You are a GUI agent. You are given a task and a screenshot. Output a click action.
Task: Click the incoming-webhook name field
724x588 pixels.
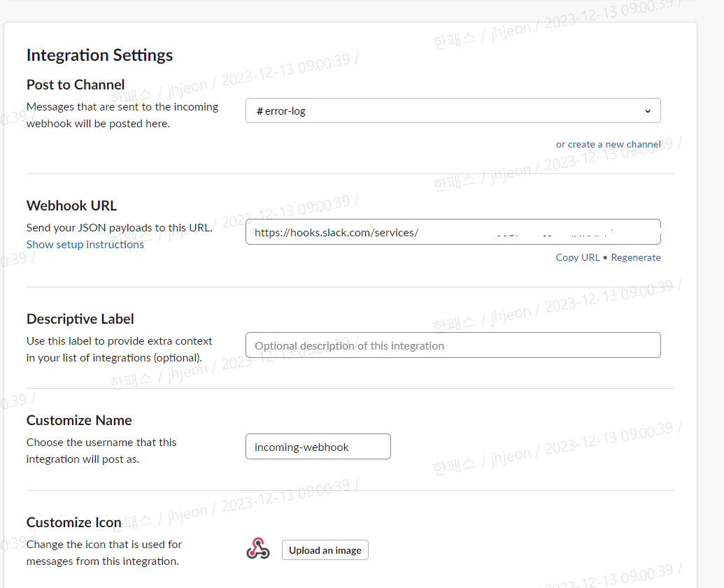click(x=318, y=447)
